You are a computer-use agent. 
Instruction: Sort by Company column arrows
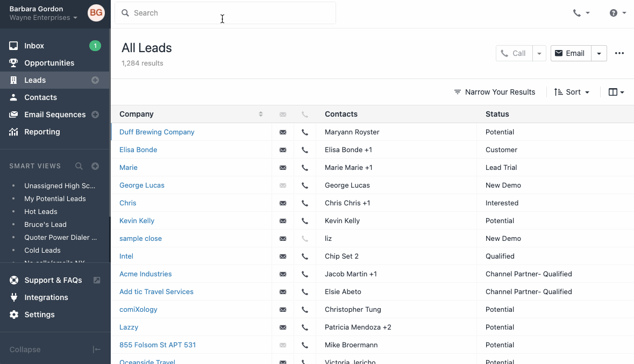pyautogui.click(x=261, y=114)
